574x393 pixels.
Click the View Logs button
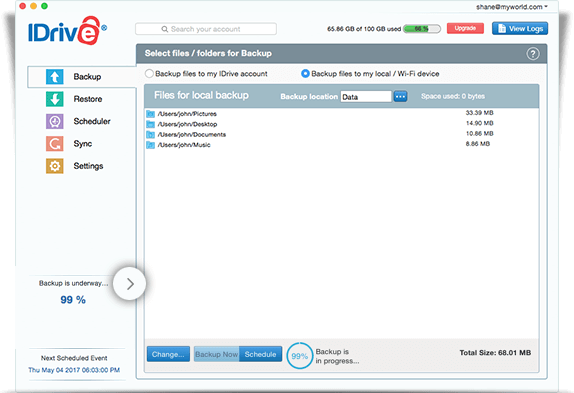click(520, 29)
